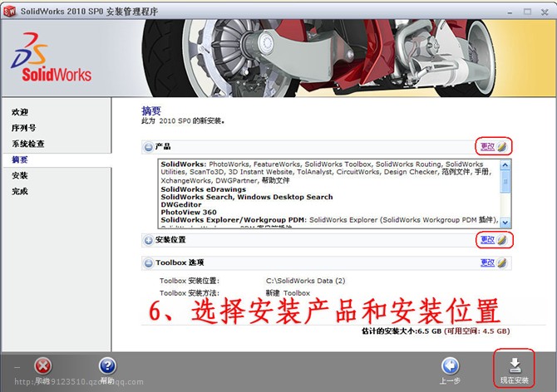
Task: Click 'PhotoView 360' entry in product list
Action: pyautogui.click(x=189, y=212)
